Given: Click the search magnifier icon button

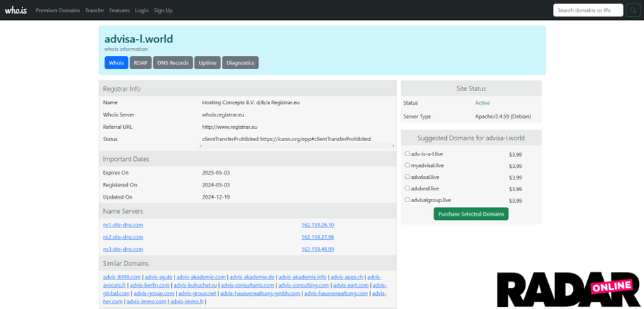Looking at the screenshot, I should pyautogui.click(x=633, y=10).
